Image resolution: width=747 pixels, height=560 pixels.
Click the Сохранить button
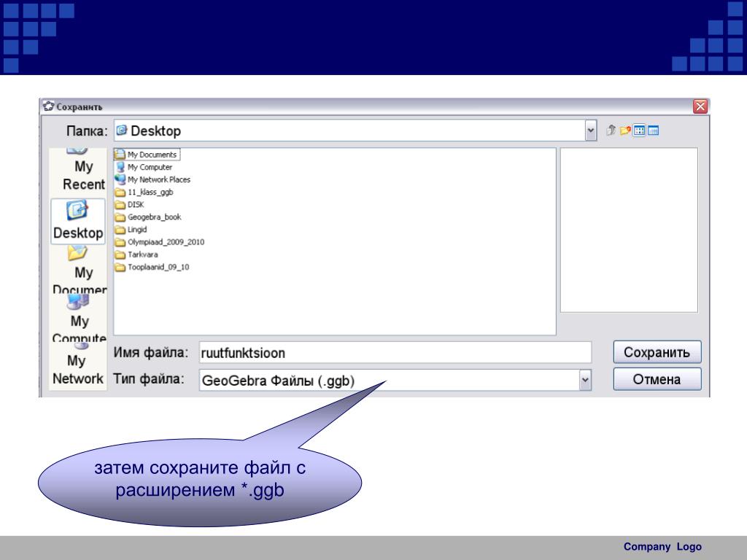(657, 352)
